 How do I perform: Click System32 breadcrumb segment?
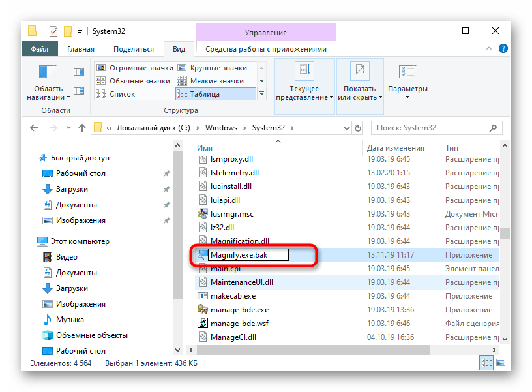click(268, 128)
